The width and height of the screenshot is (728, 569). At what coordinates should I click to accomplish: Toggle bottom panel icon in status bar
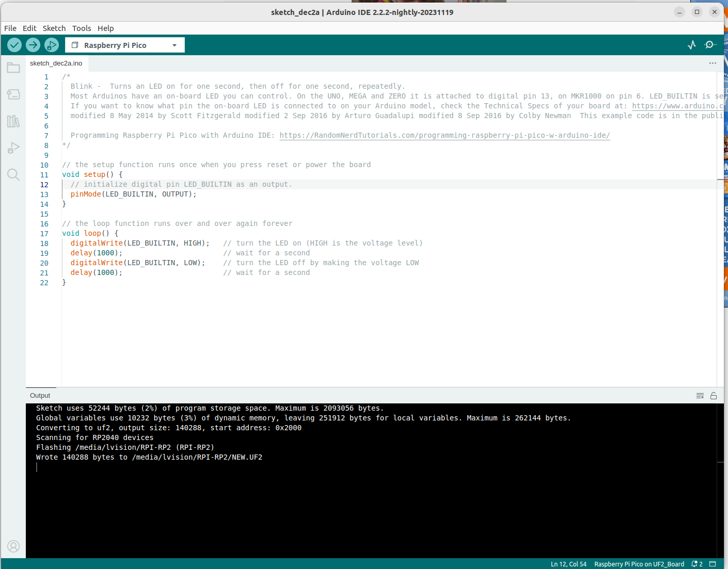pos(713,564)
